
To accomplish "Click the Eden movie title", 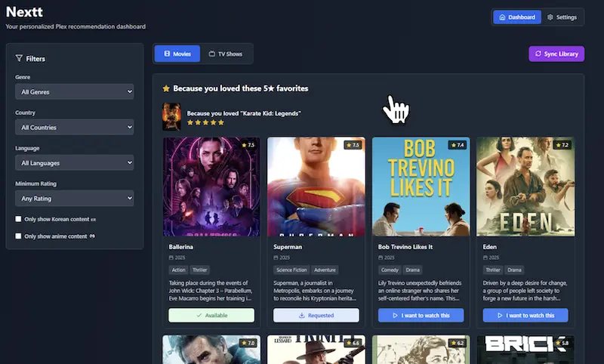I will click(489, 247).
